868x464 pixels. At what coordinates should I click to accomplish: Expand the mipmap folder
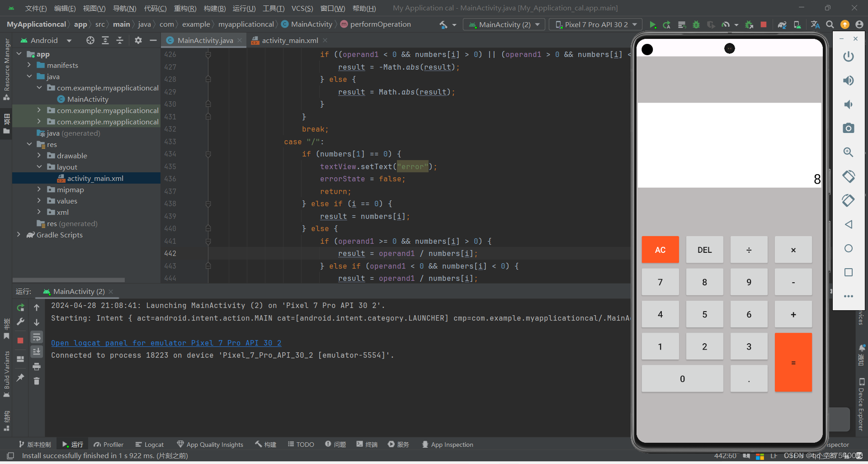pos(39,189)
